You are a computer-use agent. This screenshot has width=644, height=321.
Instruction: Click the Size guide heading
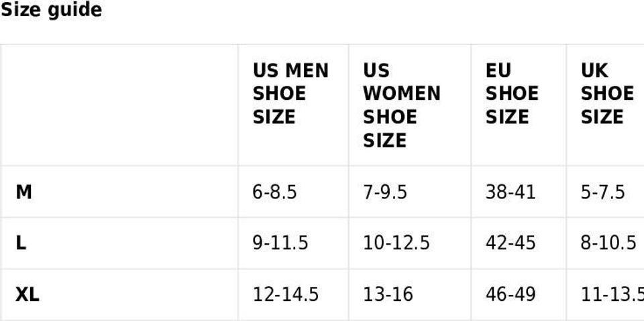click(51, 10)
